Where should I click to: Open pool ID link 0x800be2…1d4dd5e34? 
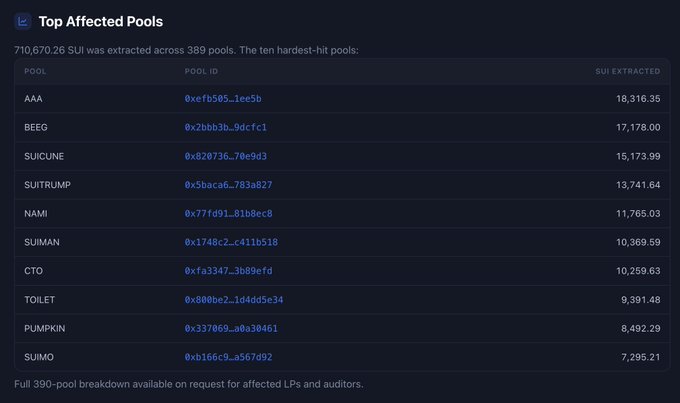click(x=234, y=300)
